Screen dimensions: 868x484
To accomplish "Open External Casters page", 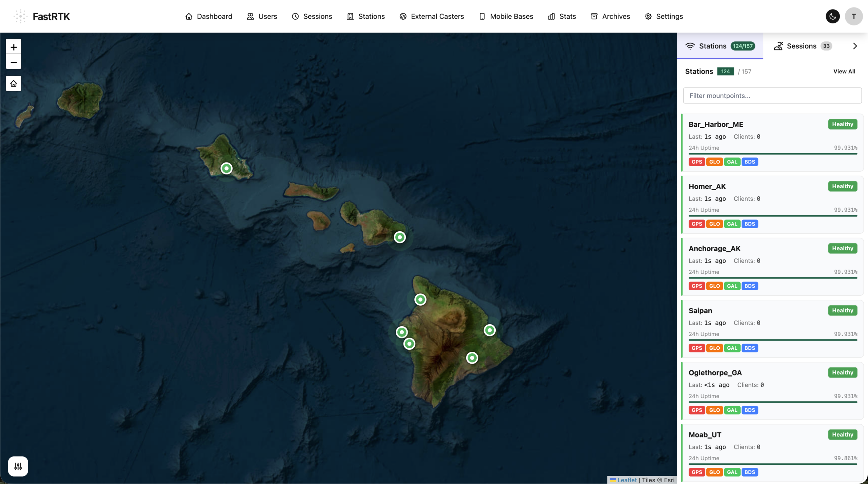I will [431, 16].
